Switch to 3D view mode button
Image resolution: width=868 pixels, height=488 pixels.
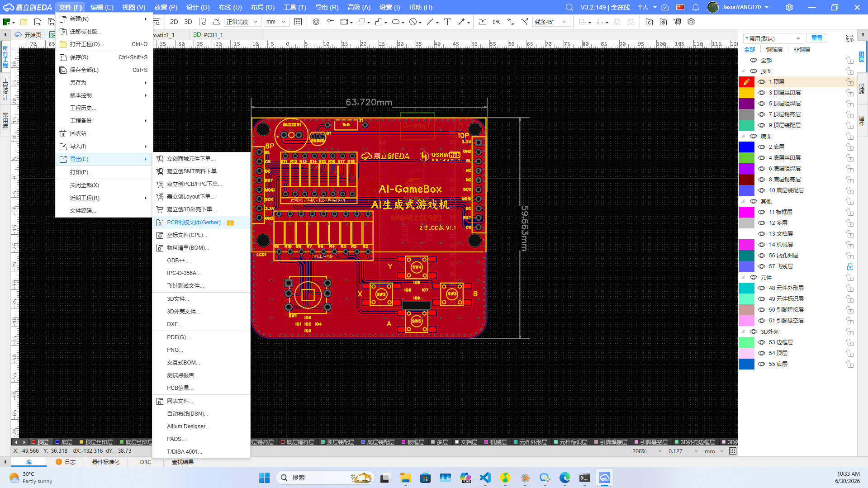click(188, 22)
